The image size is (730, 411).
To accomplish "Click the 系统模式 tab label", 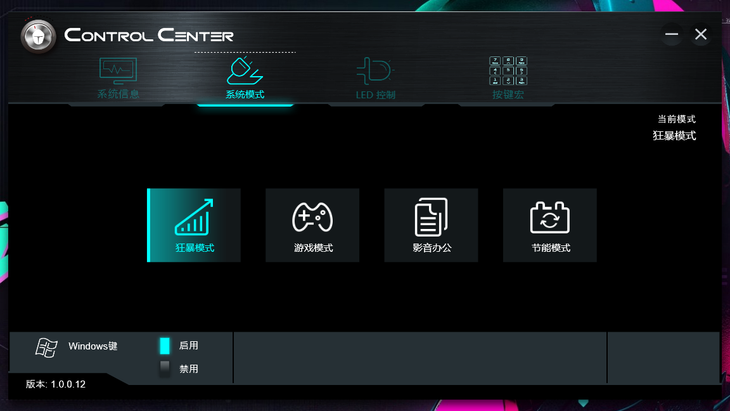I will [245, 94].
